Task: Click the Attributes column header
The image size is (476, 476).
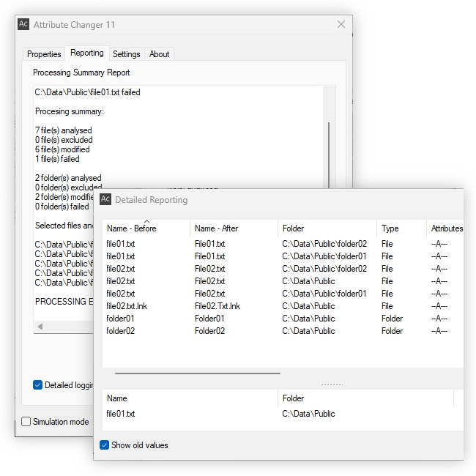Action: click(x=447, y=228)
